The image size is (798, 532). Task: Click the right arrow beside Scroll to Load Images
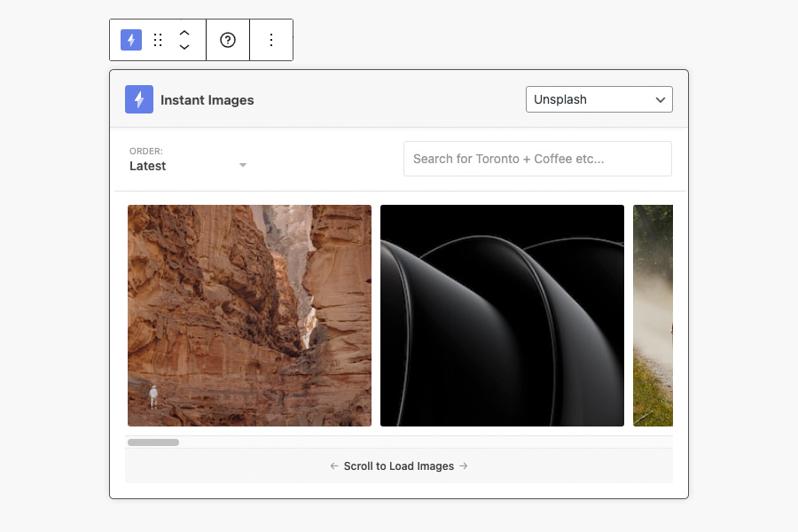click(464, 465)
